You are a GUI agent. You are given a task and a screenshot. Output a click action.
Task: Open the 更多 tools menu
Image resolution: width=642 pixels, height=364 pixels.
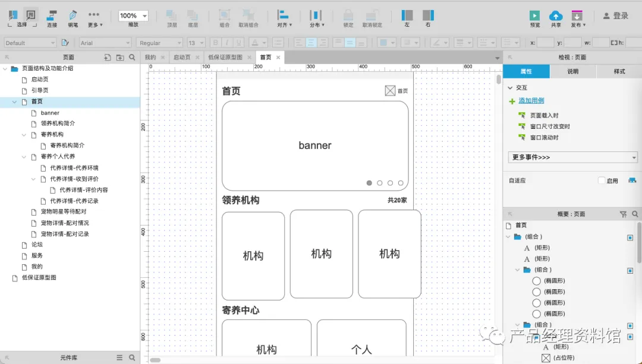[x=95, y=18]
